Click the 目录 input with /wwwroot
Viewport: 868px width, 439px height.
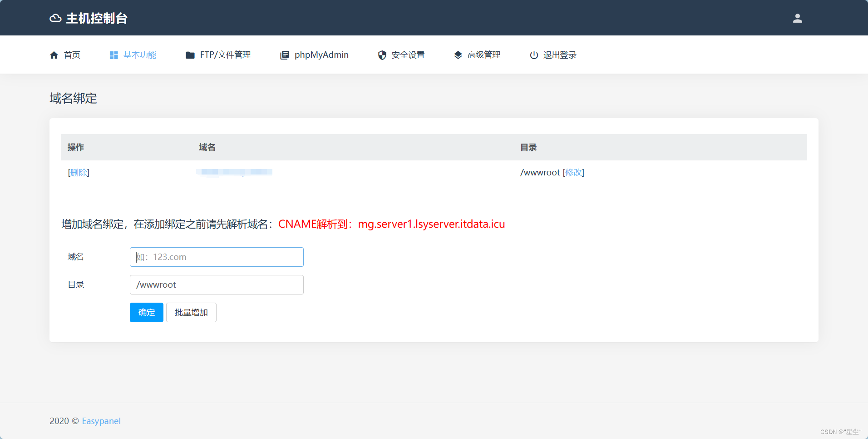217,285
